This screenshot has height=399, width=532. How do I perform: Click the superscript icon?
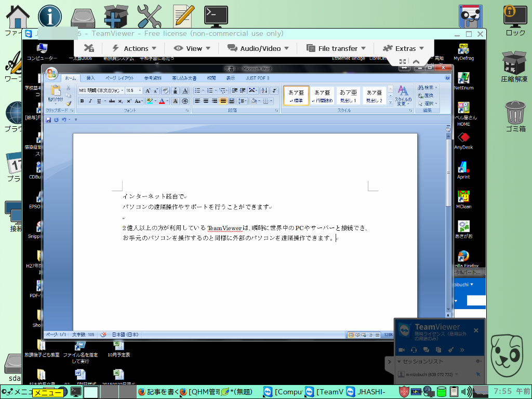coord(129,101)
